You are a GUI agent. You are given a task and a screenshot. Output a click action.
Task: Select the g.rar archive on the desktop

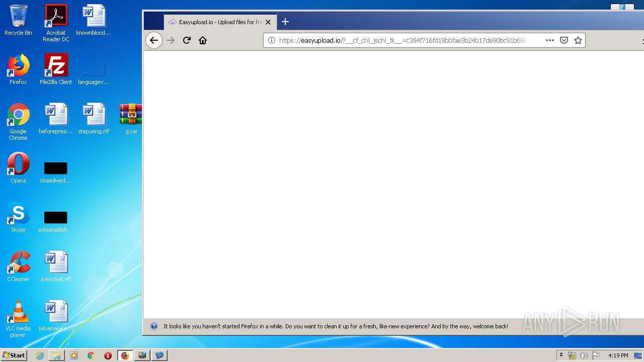131,119
